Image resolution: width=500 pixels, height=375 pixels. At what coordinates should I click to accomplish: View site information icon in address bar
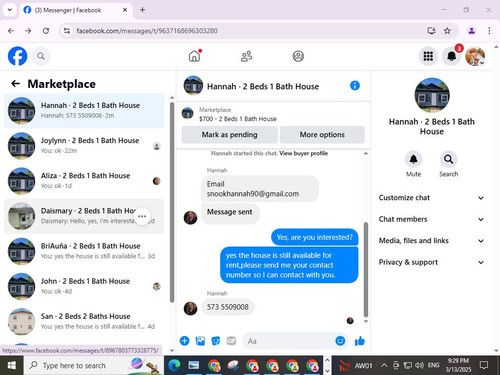[67, 31]
